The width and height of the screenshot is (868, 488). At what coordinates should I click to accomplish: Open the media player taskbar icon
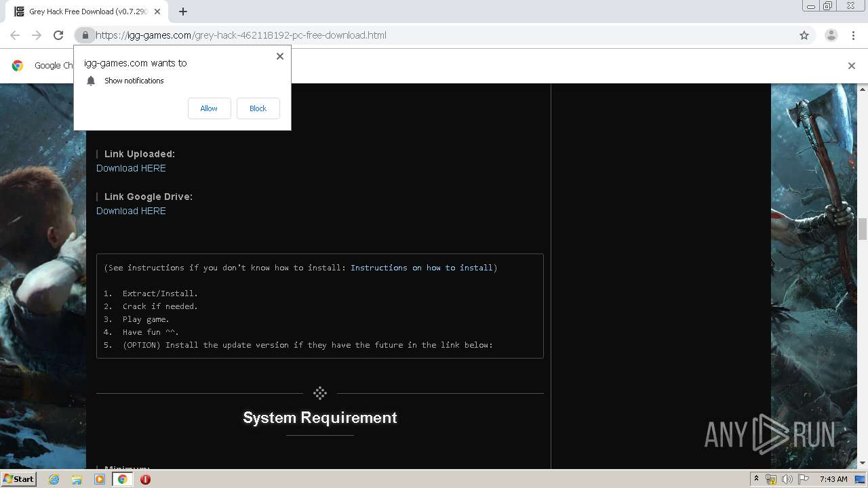tap(100, 479)
